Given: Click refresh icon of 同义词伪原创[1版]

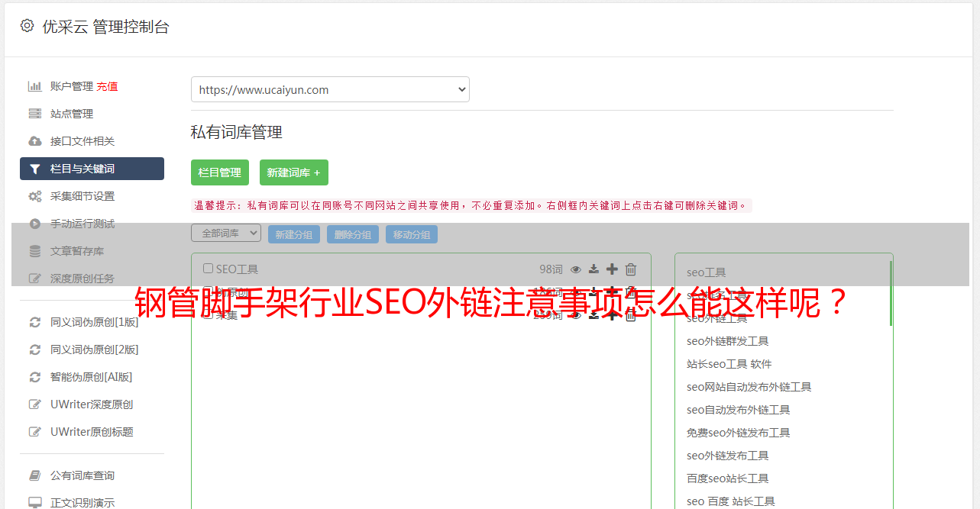Looking at the screenshot, I should [x=35, y=322].
